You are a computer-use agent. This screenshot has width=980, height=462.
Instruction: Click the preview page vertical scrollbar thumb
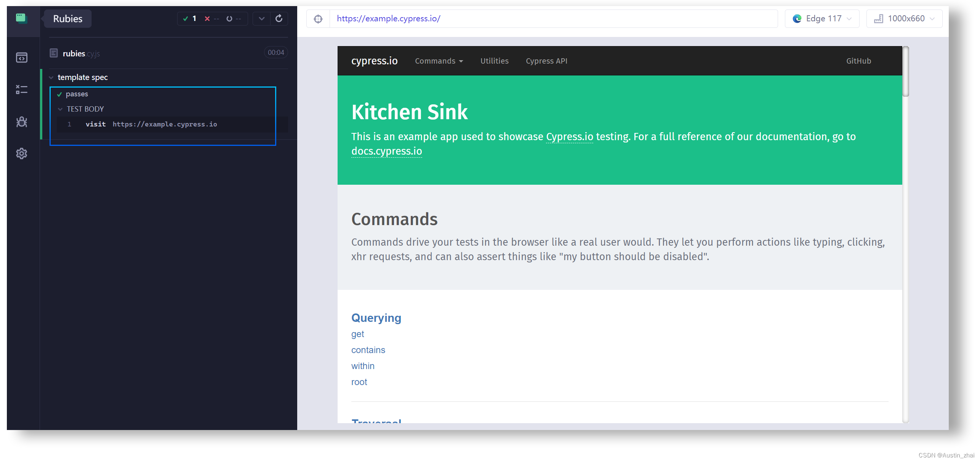tap(906, 72)
